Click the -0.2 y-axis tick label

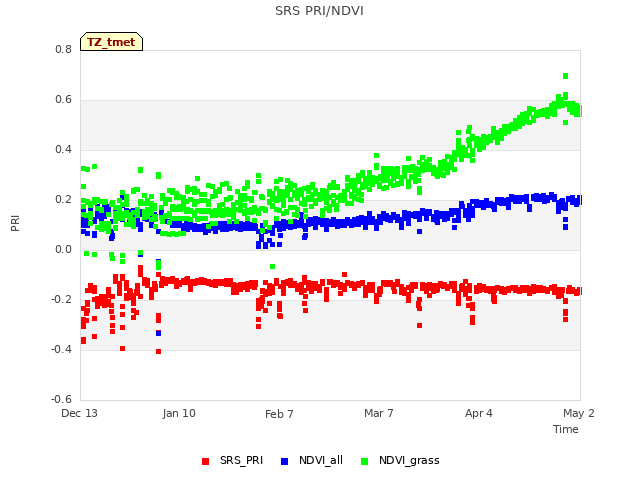(x=61, y=300)
